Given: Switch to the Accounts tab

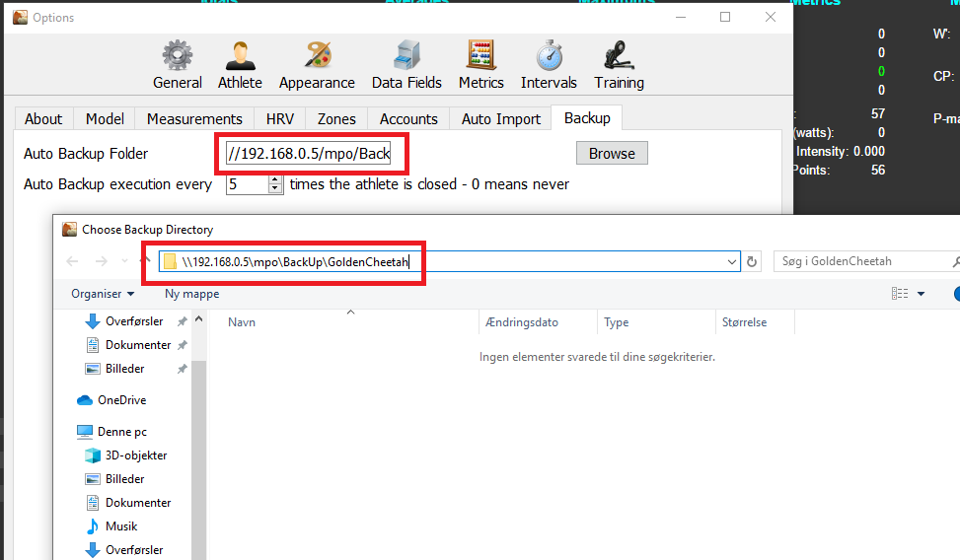Looking at the screenshot, I should [x=408, y=118].
